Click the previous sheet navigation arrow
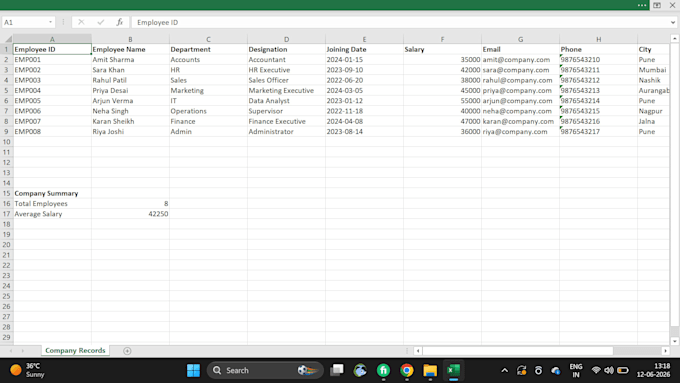 pyautogui.click(x=11, y=351)
